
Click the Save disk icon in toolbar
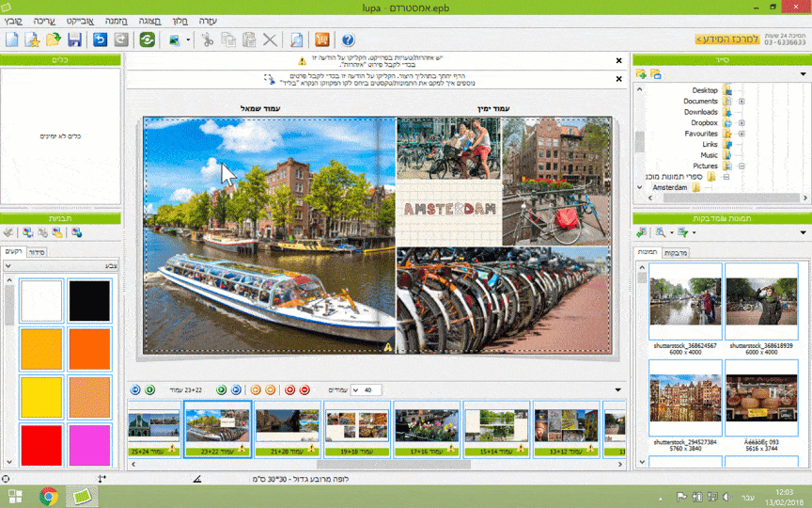(75, 40)
